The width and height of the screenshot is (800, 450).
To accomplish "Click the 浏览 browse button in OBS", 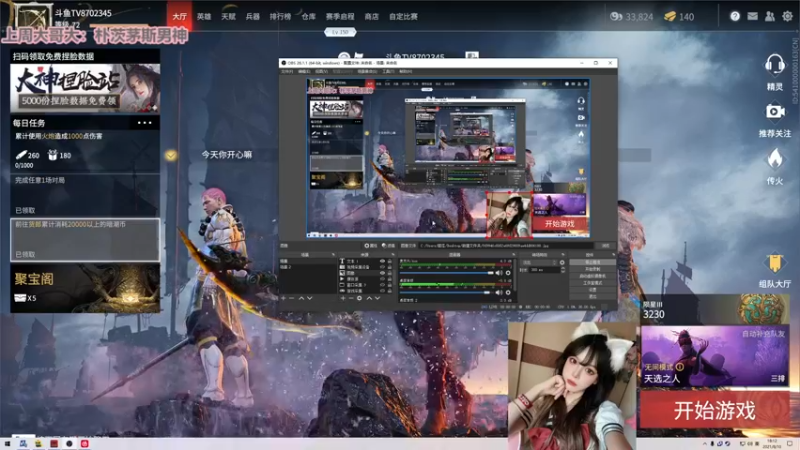I will pyautogui.click(x=605, y=245).
